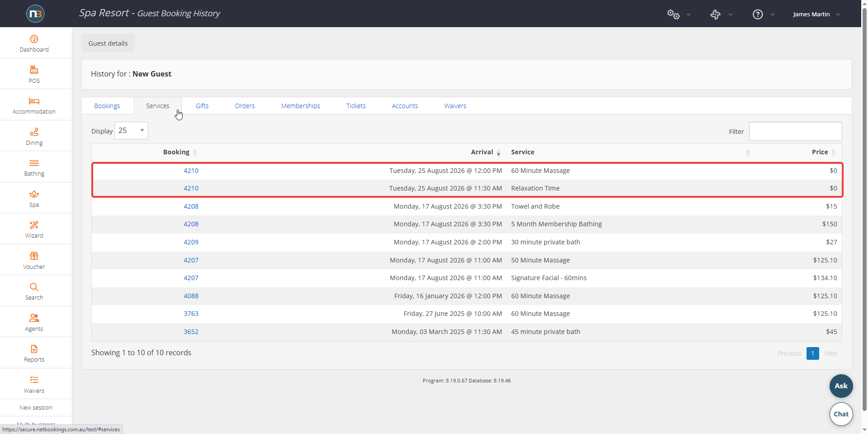Click the "45 minute private bath" service text
The width and height of the screenshot is (868, 434).
coord(546,332)
